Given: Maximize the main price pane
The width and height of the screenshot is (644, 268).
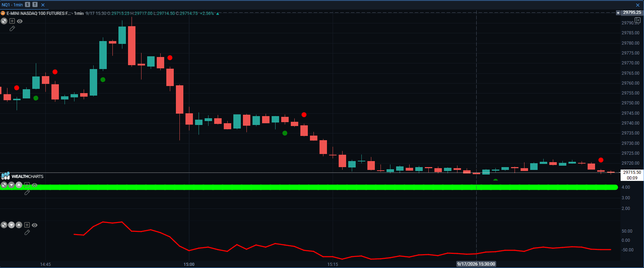Looking at the screenshot, I should coord(4,21).
